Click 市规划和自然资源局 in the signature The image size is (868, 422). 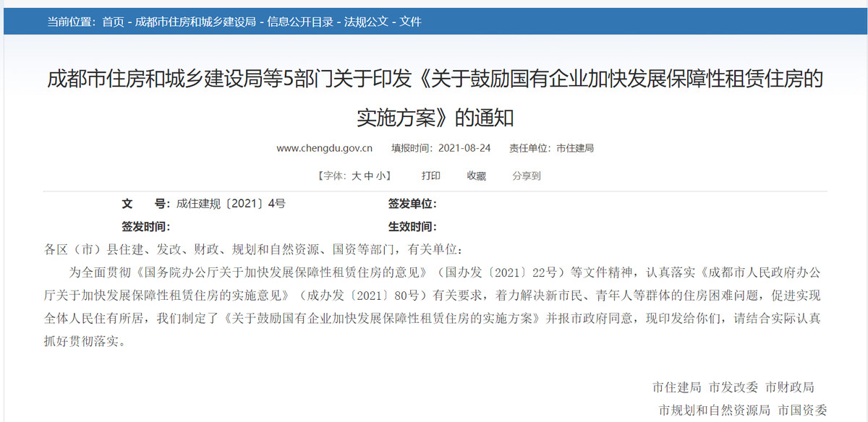714,410
